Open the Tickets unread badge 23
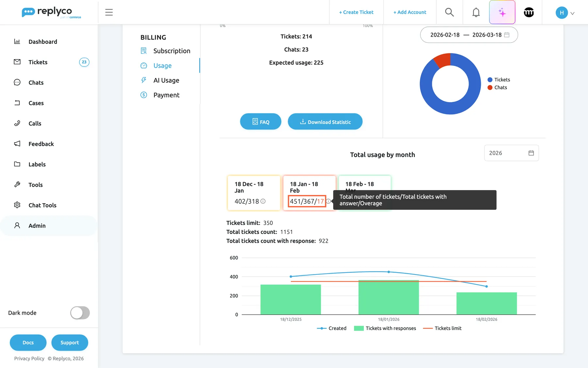Viewport: 588px width, 368px height. click(x=84, y=62)
